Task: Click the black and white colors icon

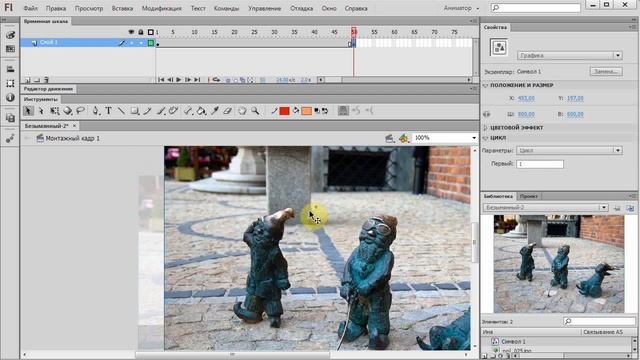Action: point(317,111)
